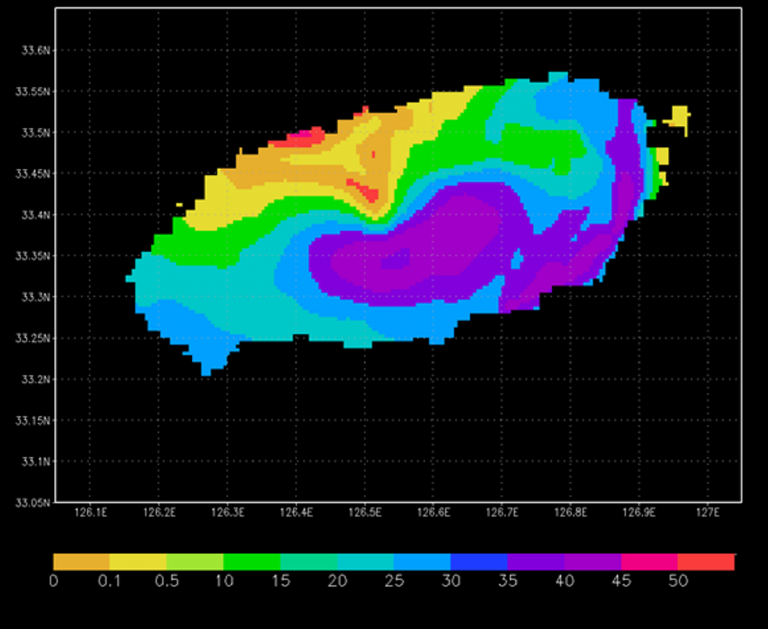Click the 33.05N latitude axis label
Image resolution: width=768 pixels, height=629 pixels.
pyautogui.click(x=33, y=503)
